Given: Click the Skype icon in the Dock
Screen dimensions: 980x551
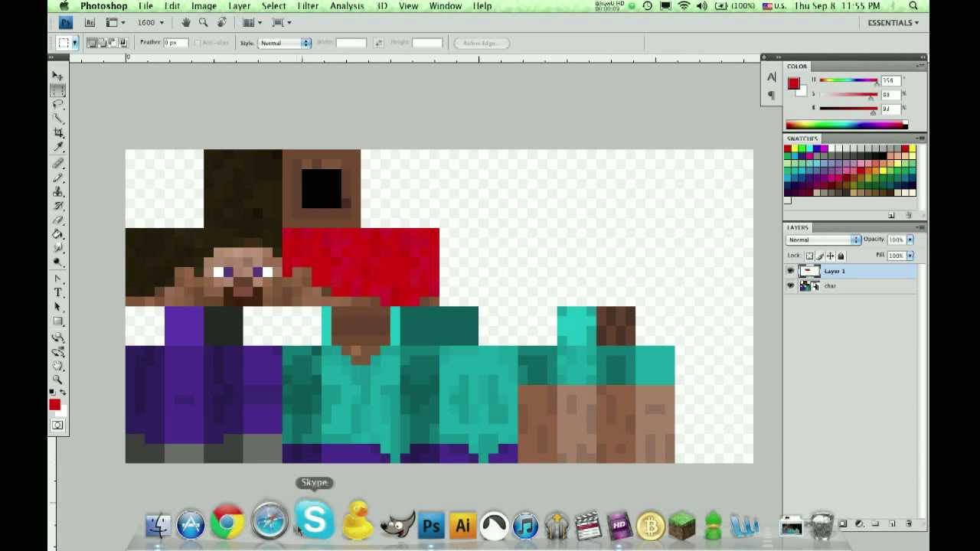Looking at the screenshot, I should tap(314, 520).
